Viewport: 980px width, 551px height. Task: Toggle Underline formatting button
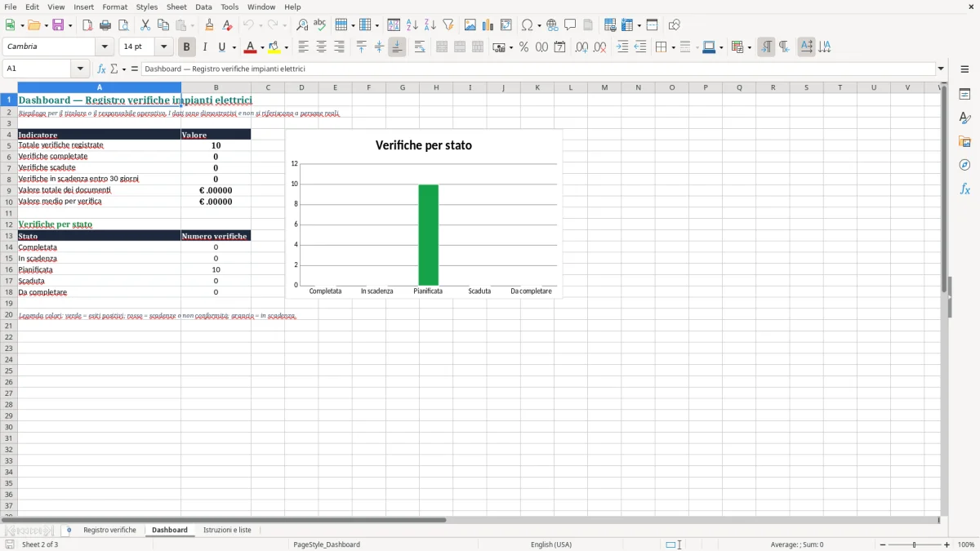pyautogui.click(x=221, y=47)
